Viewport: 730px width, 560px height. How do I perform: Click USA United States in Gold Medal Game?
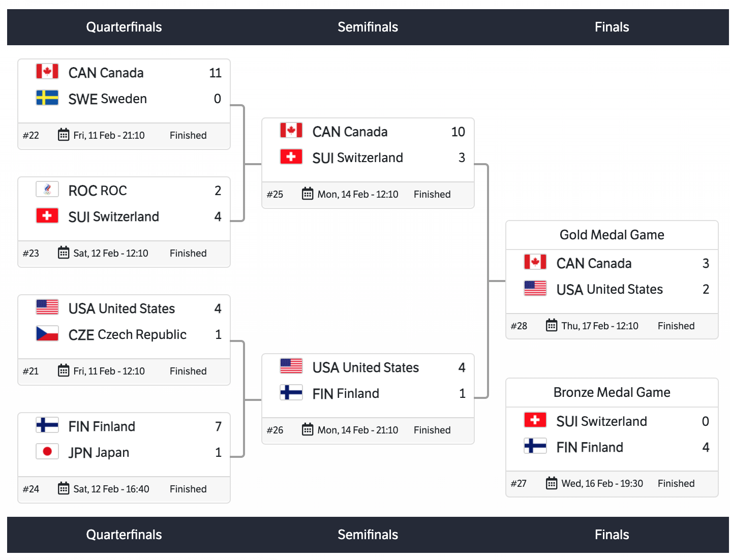tap(610, 289)
